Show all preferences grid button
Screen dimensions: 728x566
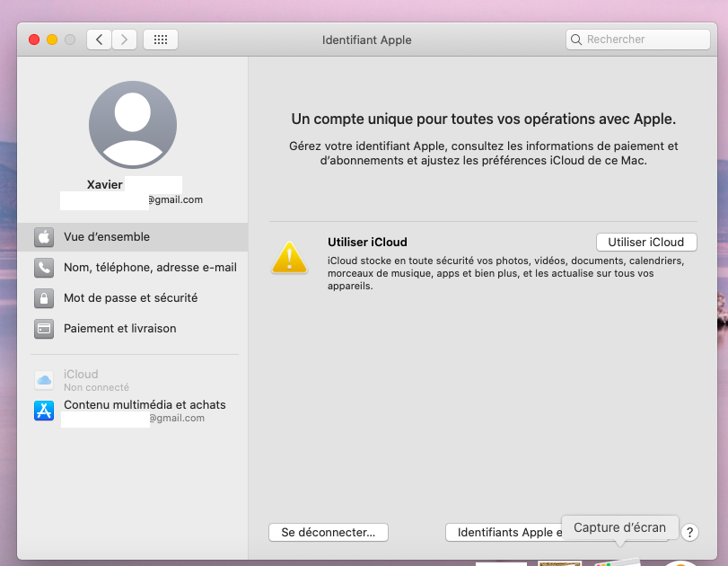[161, 40]
